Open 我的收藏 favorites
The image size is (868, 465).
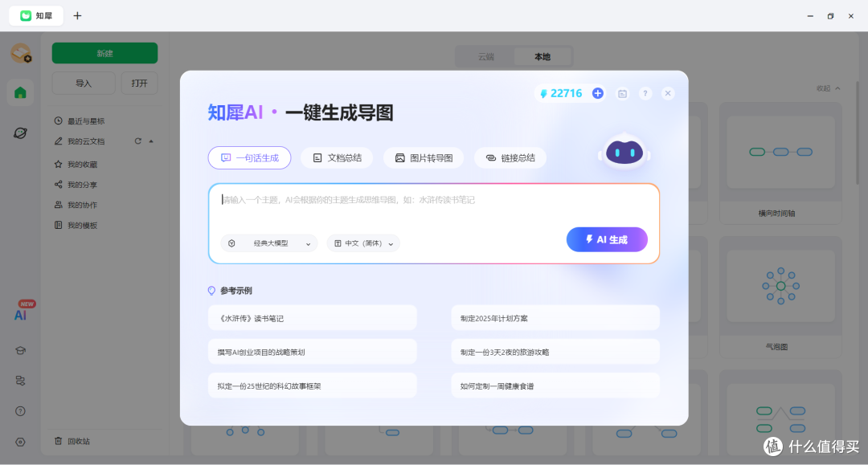tap(76, 164)
